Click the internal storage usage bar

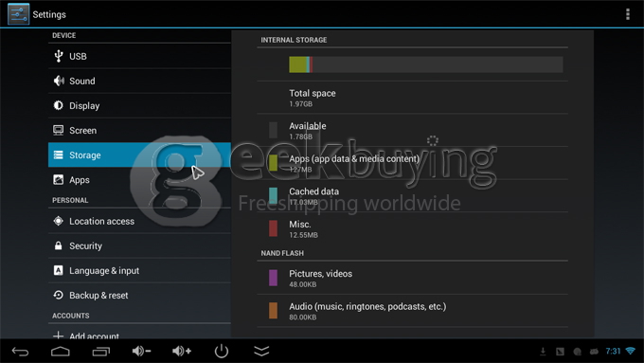coord(426,64)
